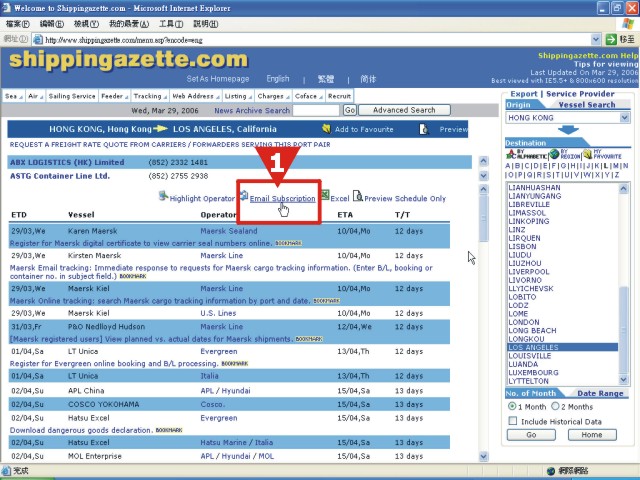This screenshot has height=480, width=640.
Task: Click Go button next to news search
Action: [350, 110]
